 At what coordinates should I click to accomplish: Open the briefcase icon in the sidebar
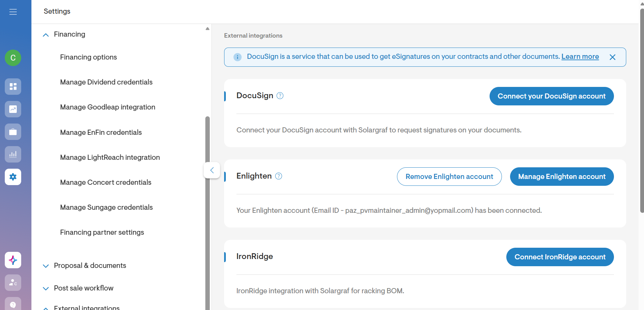[x=13, y=132]
